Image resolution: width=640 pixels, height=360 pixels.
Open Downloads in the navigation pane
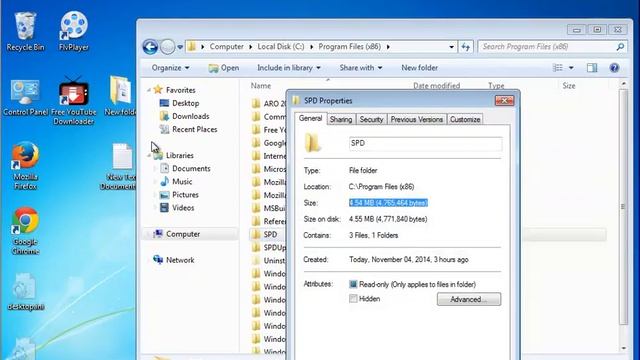184,116
